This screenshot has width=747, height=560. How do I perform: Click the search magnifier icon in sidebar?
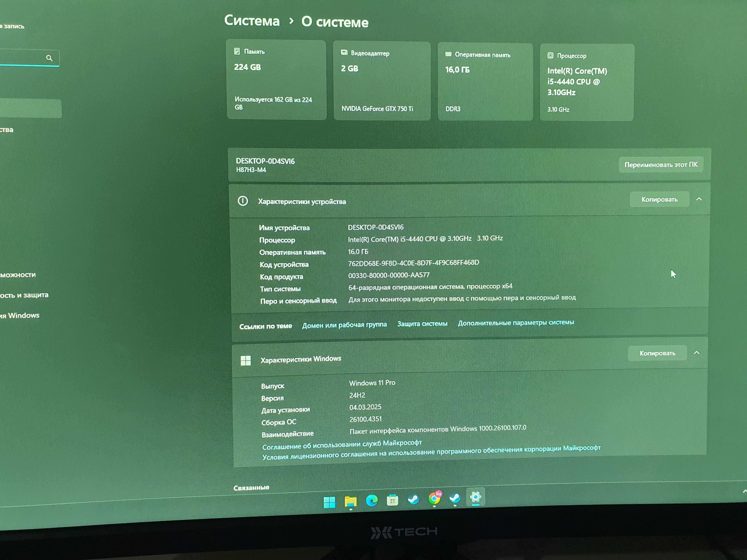click(x=49, y=58)
